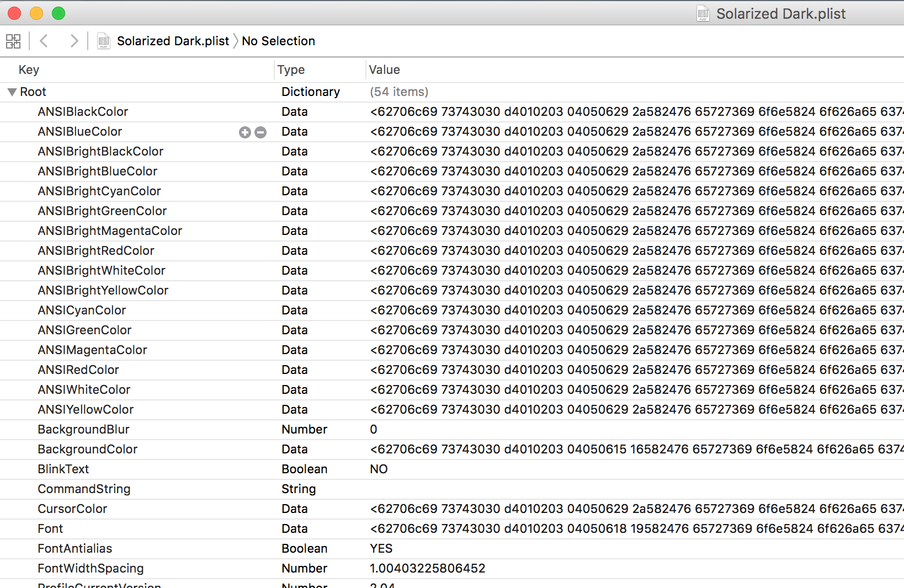904x588 pixels.
Task: Sort by the Key column header
Action: point(29,70)
